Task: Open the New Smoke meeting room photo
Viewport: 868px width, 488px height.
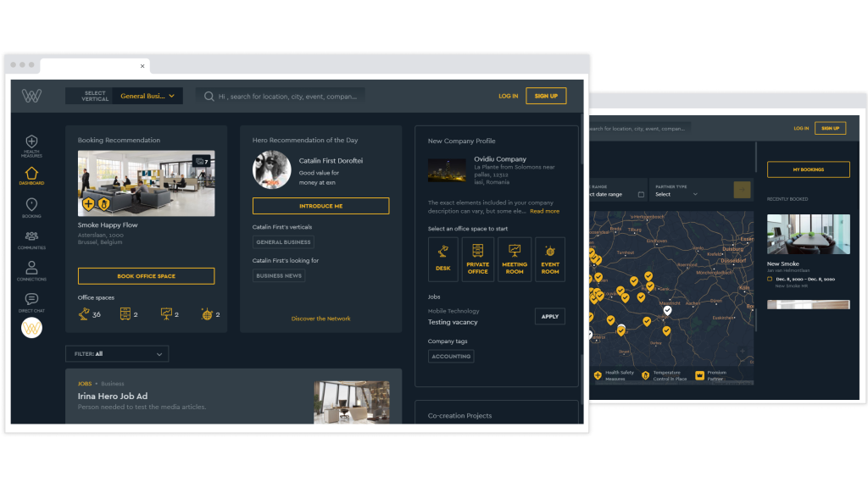Action: (808, 234)
